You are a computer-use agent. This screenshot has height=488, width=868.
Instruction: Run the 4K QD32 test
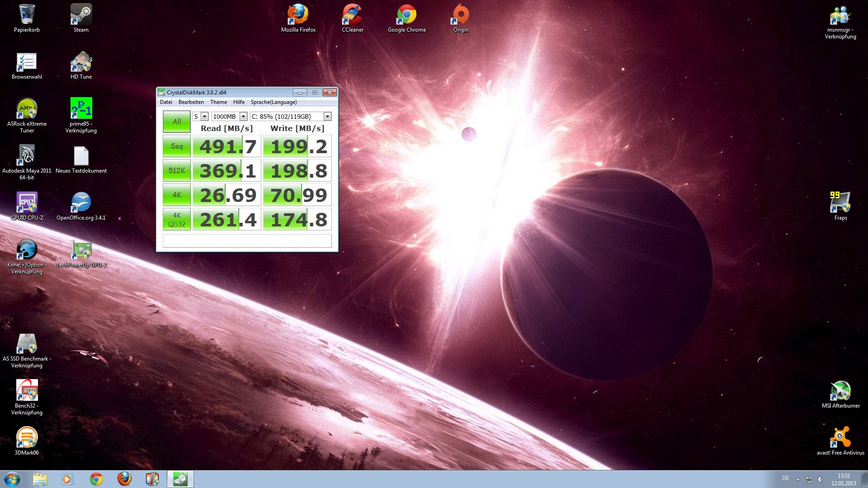[x=177, y=219]
